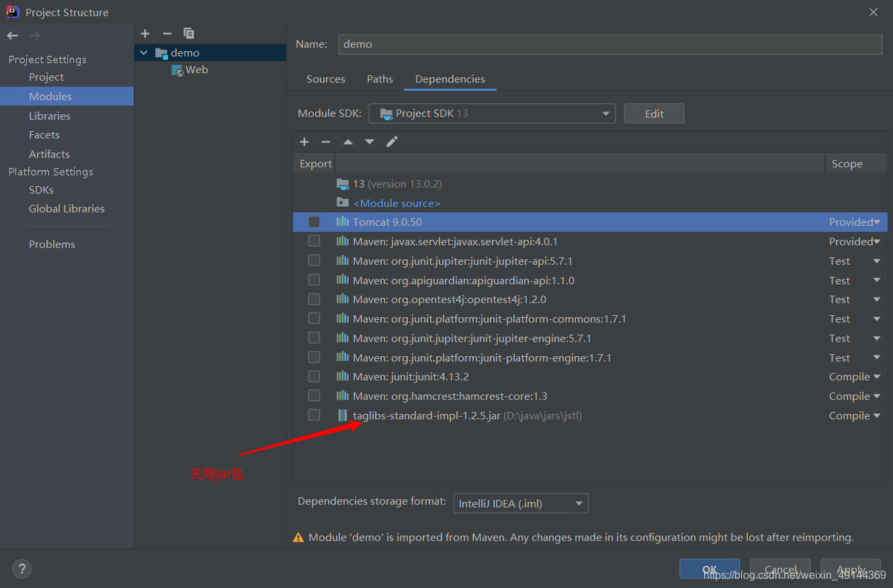Switch to the Dependencies tab
The image size is (893, 588).
pyautogui.click(x=450, y=79)
